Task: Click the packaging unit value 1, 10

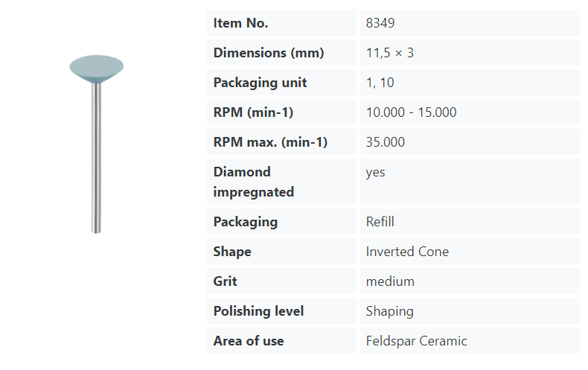Action: (380, 83)
